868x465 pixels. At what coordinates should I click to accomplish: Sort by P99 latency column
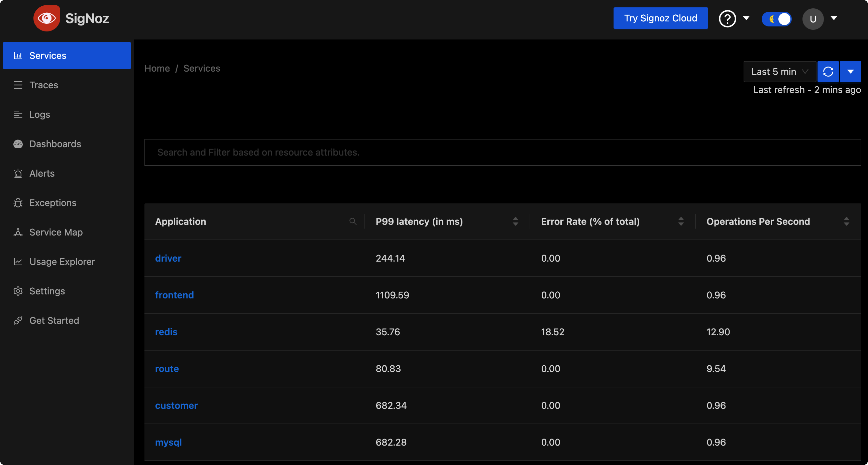515,221
